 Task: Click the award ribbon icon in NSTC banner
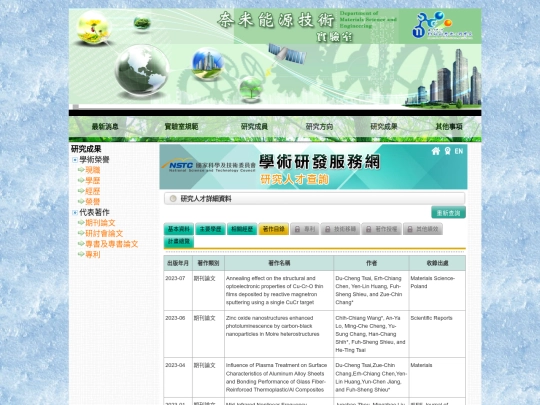click(447, 151)
